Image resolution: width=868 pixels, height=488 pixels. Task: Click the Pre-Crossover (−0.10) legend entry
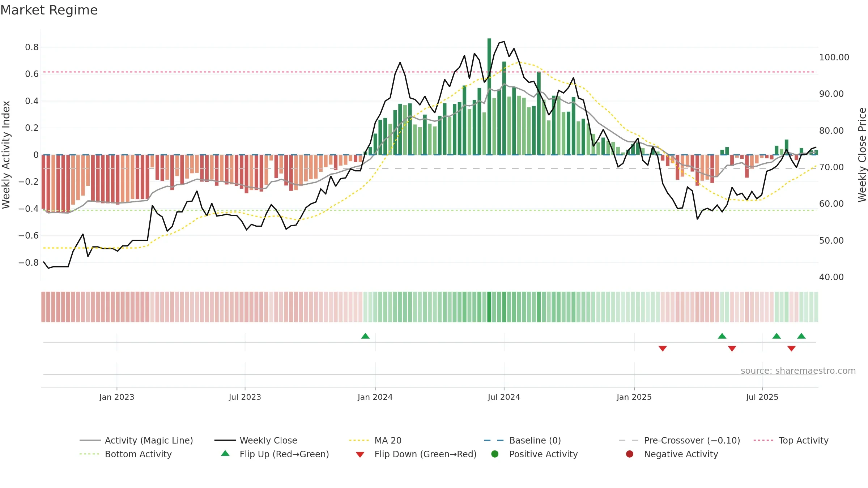tap(679, 440)
